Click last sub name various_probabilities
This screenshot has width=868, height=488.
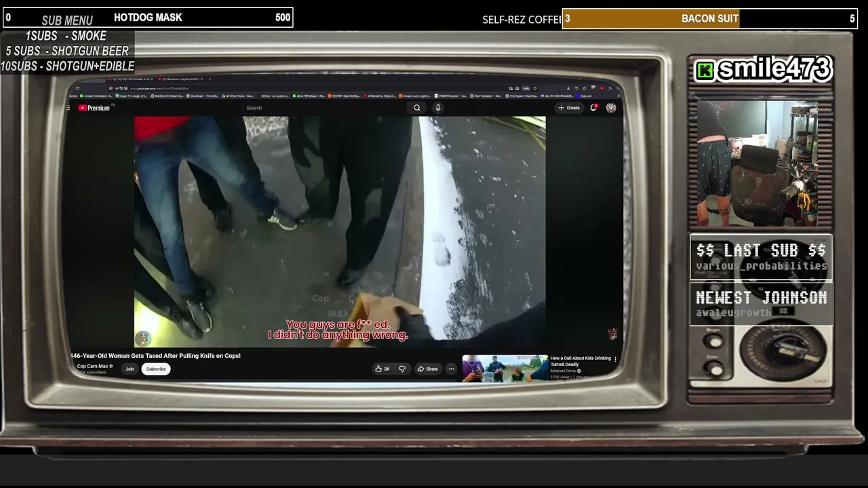[x=762, y=266]
